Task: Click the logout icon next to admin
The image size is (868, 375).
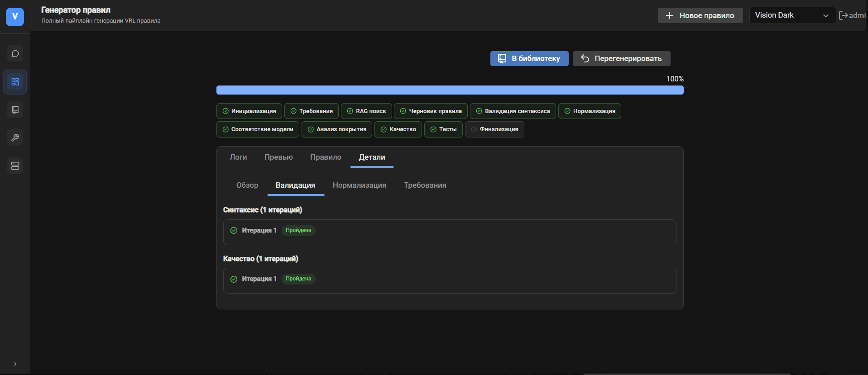Action: (x=843, y=15)
